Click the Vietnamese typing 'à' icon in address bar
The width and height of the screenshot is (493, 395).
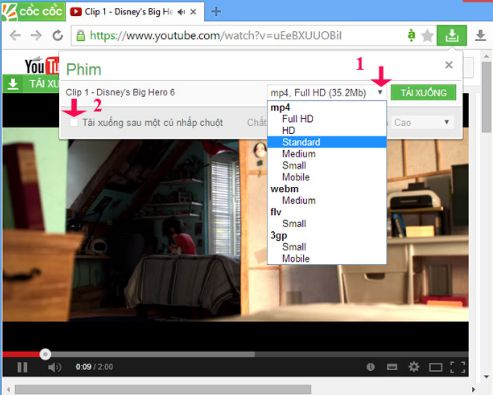pos(412,35)
